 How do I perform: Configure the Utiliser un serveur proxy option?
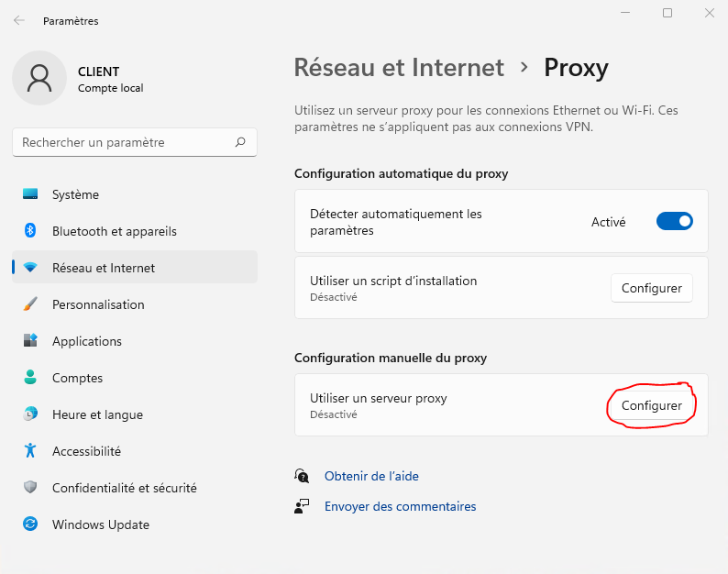click(651, 405)
